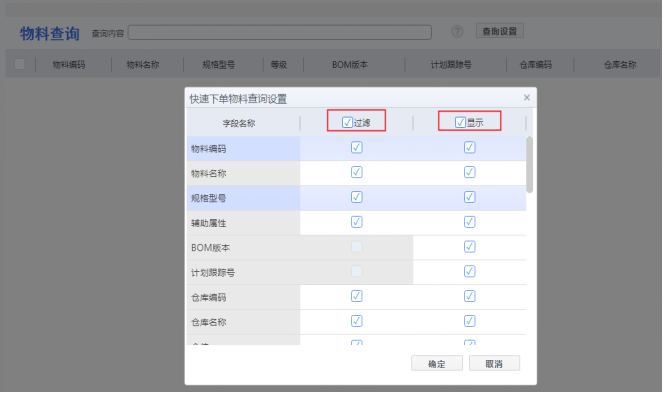
Task: Uncheck 过滤 checkbox for 物料编码 row
Action: point(356,147)
